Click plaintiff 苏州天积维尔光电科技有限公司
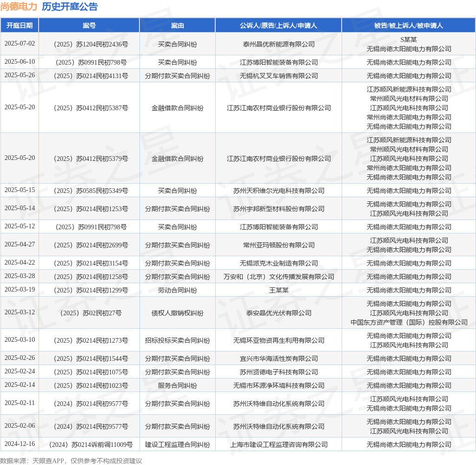Screen dimensions: 476x465 [279, 191]
